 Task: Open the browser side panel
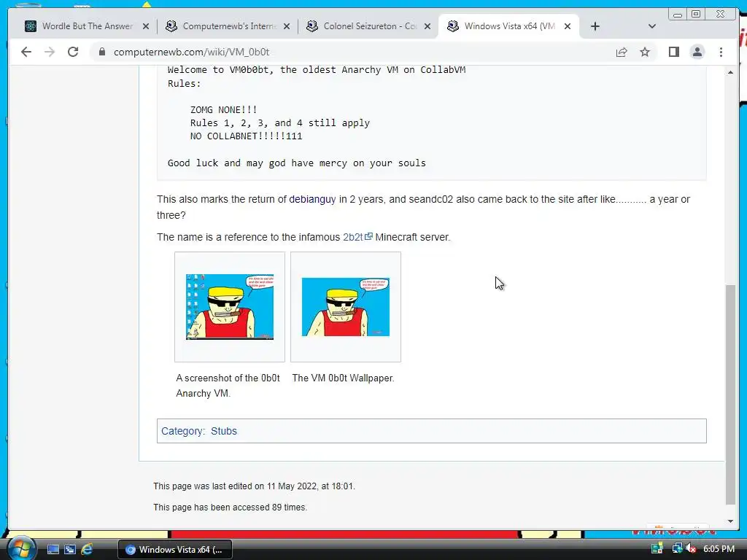pos(673,52)
